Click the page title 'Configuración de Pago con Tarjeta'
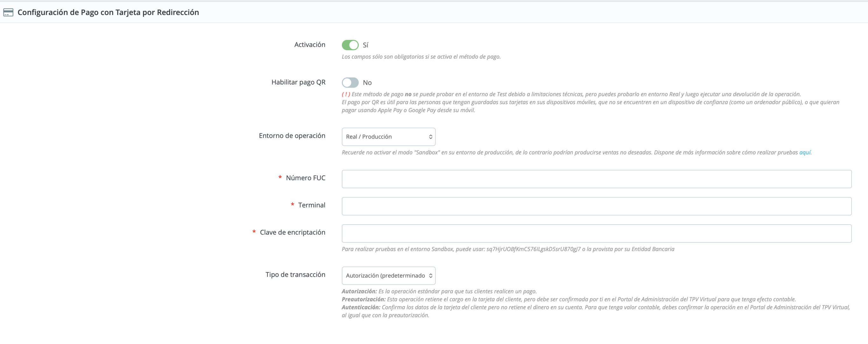Viewport: 868px width, 344px height. click(108, 12)
